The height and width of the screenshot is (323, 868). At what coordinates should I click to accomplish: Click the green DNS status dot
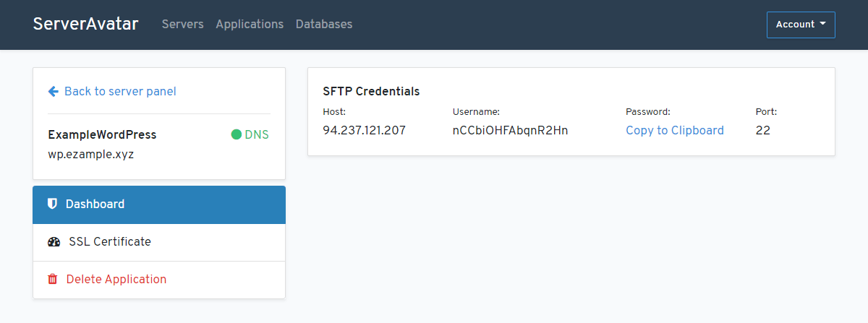(x=236, y=134)
